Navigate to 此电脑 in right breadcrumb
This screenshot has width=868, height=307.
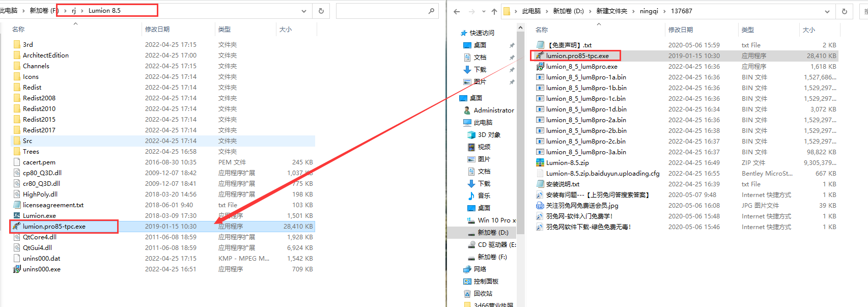[x=531, y=11]
